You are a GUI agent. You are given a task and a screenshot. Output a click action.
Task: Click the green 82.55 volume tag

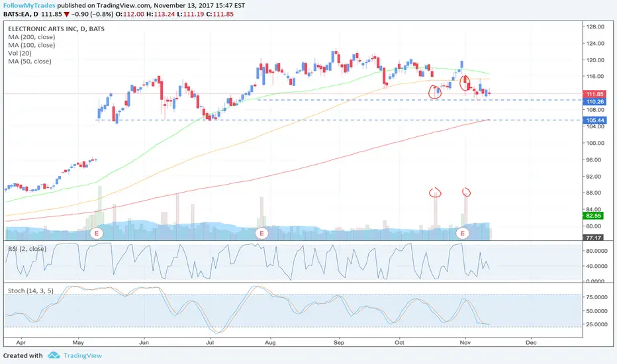tap(593, 216)
